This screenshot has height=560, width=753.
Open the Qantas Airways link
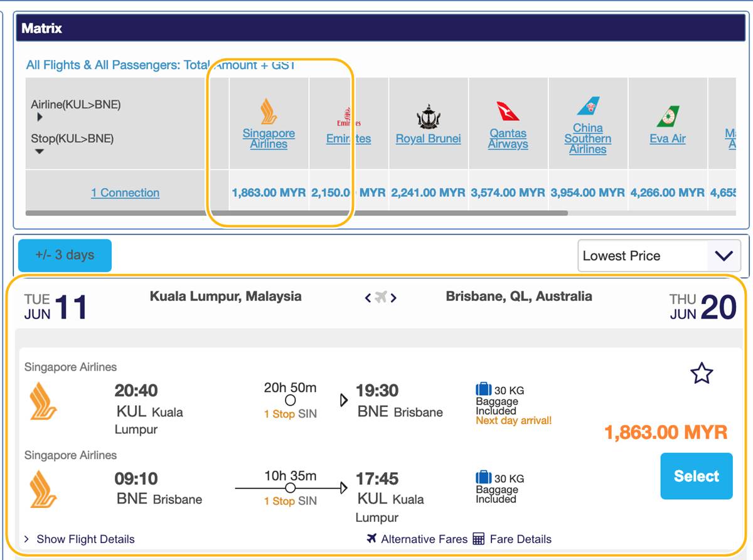[508, 139]
